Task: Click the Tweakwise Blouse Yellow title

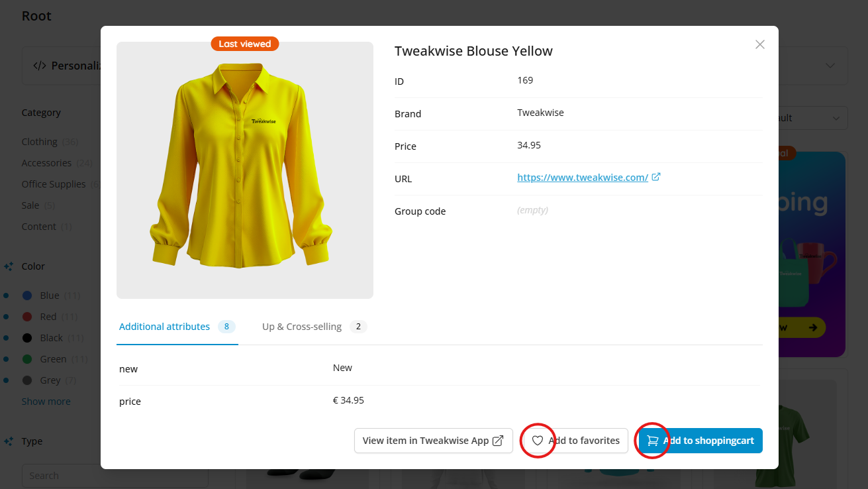Action: (x=473, y=51)
